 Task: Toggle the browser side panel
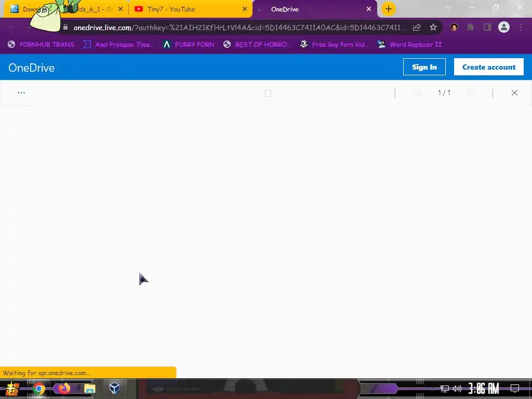[487, 27]
